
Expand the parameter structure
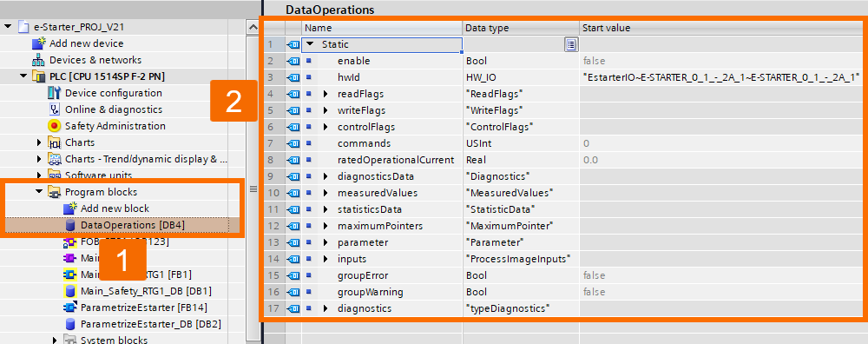(x=326, y=242)
